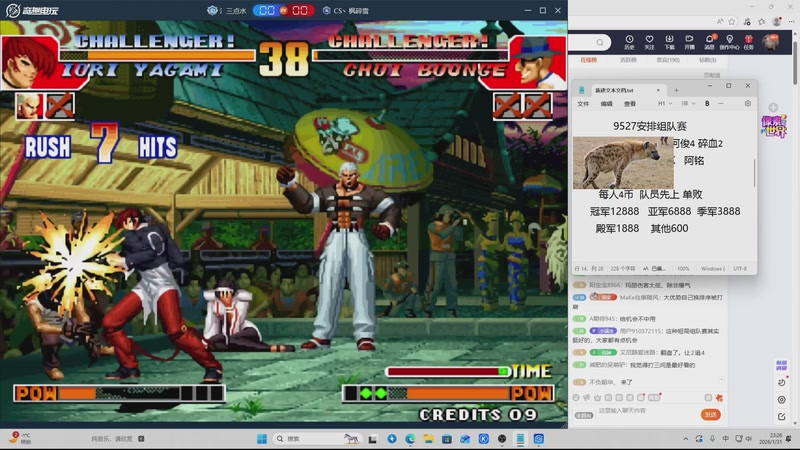Open browser profile avatar

pyautogui.click(x=777, y=21)
